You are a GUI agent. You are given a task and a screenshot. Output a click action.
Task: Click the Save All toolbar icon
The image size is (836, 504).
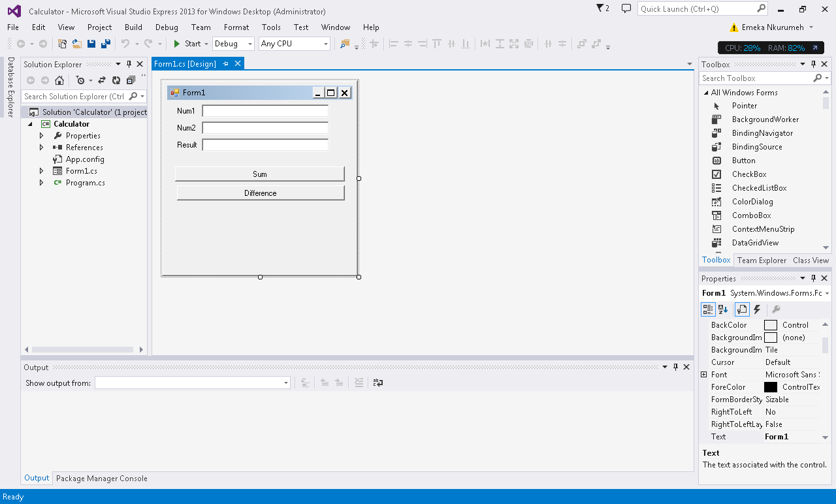click(x=105, y=44)
